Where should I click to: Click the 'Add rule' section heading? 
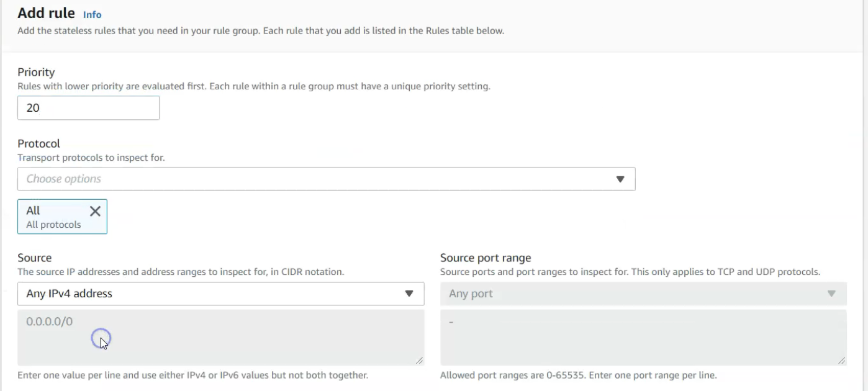coord(46,13)
